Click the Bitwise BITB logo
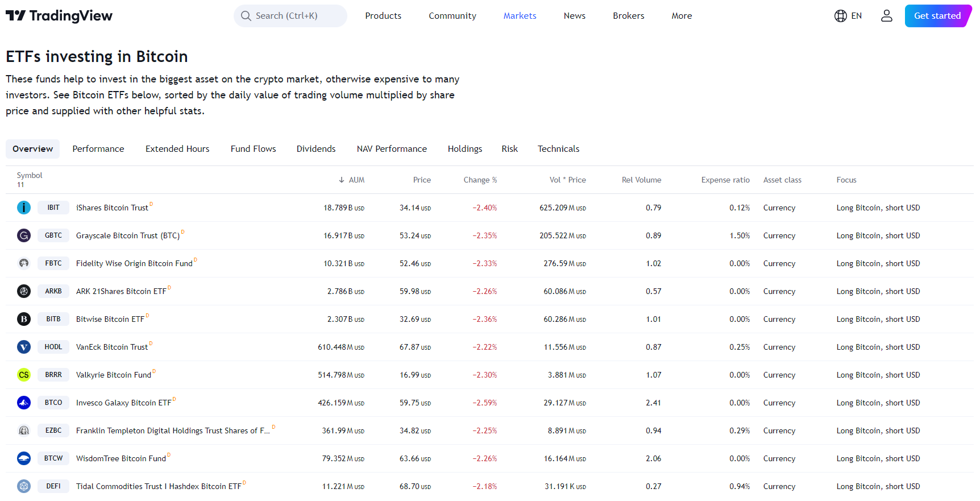 24,319
